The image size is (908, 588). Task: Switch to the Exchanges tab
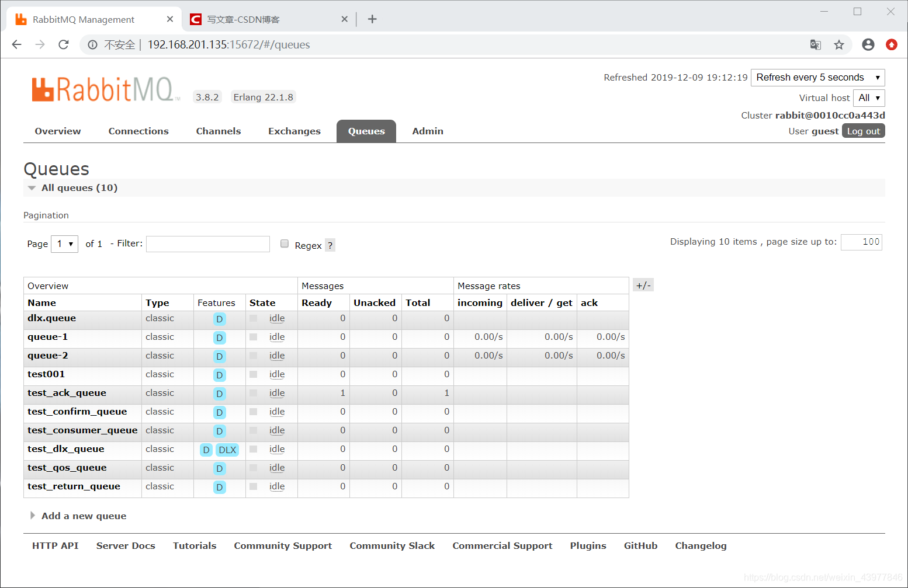click(294, 131)
